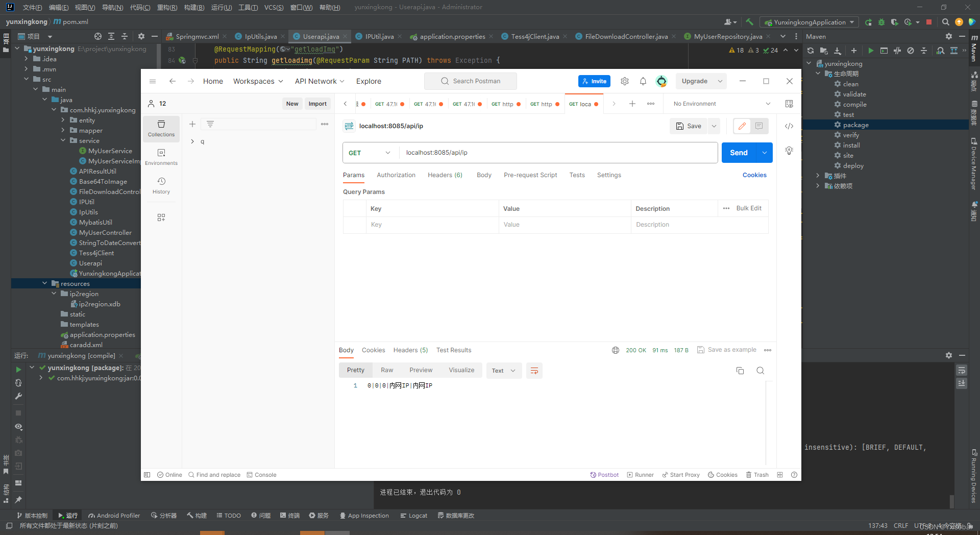980x535 pixels.
Task: Click Bulk Edit link
Action: pyautogui.click(x=749, y=208)
